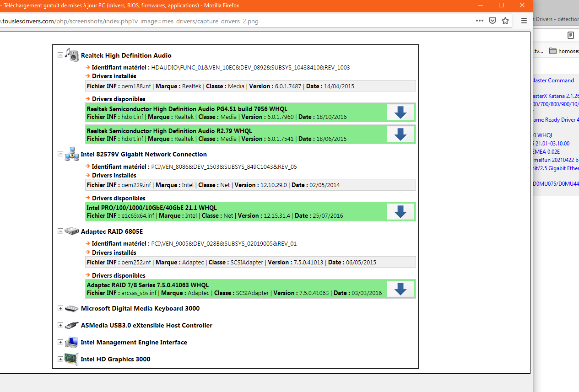Click the 'Realtek High Definition Audio' device name
The width and height of the screenshot is (579, 392).
coord(126,55)
